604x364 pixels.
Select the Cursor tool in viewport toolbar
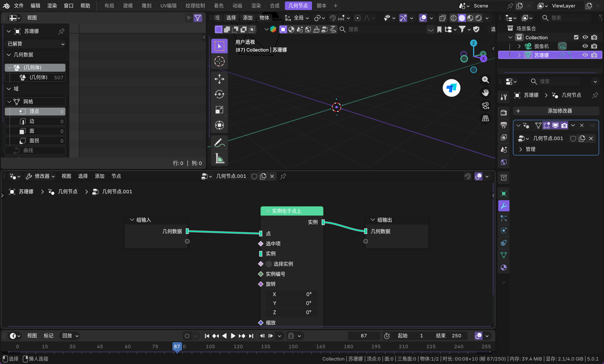point(219,61)
